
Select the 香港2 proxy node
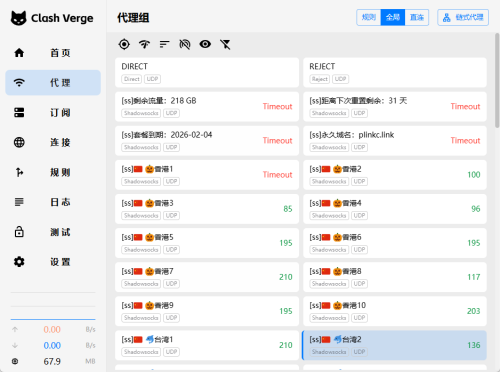pyautogui.click(x=395, y=175)
